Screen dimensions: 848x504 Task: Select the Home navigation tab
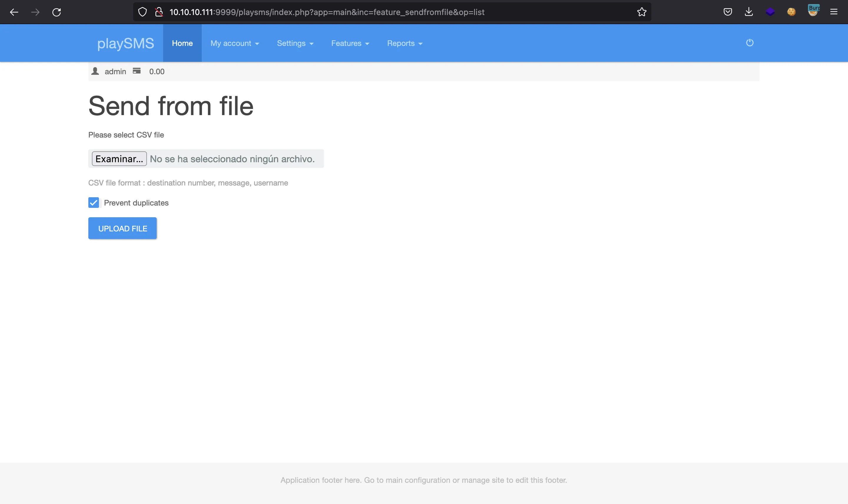(183, 43)
